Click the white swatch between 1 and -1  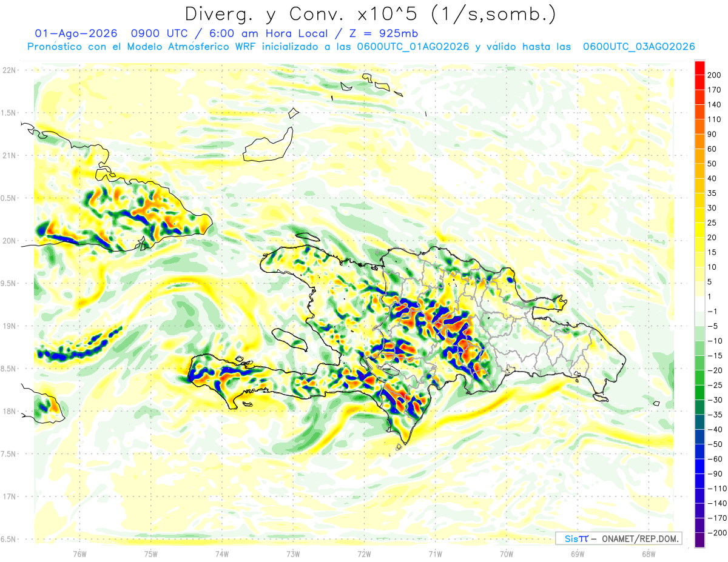[699, 304]
